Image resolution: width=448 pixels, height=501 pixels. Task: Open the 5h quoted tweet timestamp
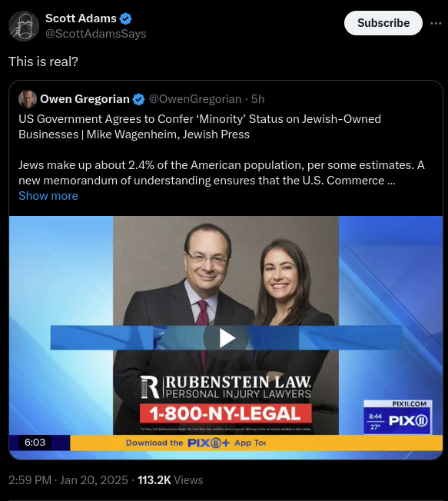pos(258,99)
